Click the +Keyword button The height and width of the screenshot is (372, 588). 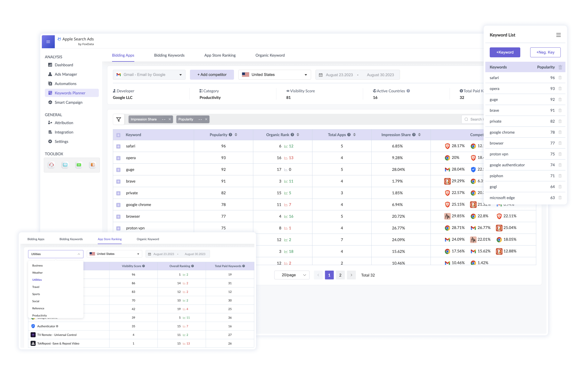click(x=505, y=52)
